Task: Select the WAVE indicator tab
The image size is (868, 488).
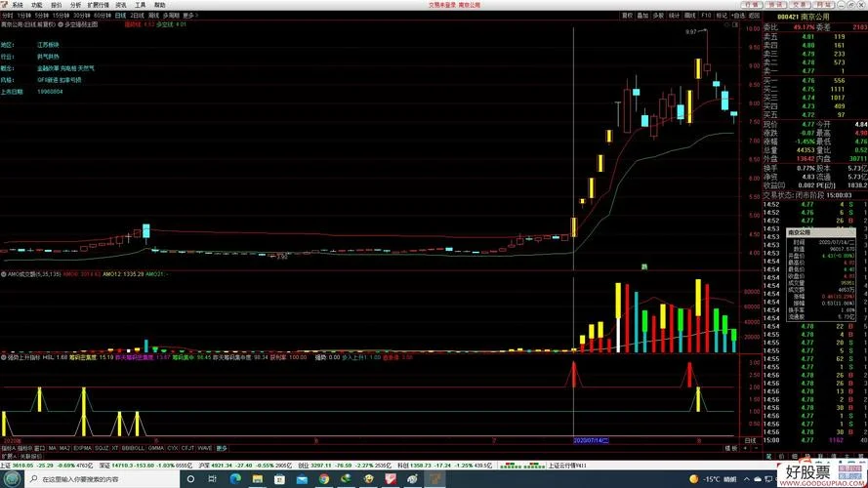Action: click(x=205, y=448)
